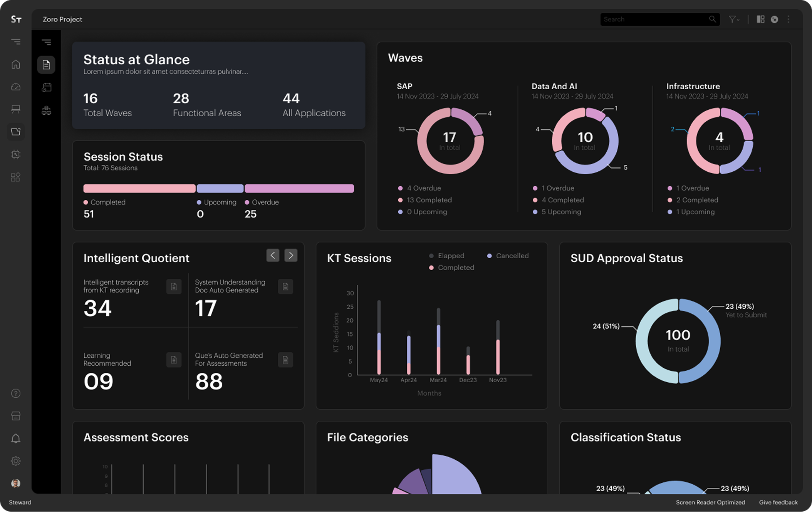Open the widgets grid sidebar icon
The width and height of the screenshot is (812, 512).
click(16, 177)
